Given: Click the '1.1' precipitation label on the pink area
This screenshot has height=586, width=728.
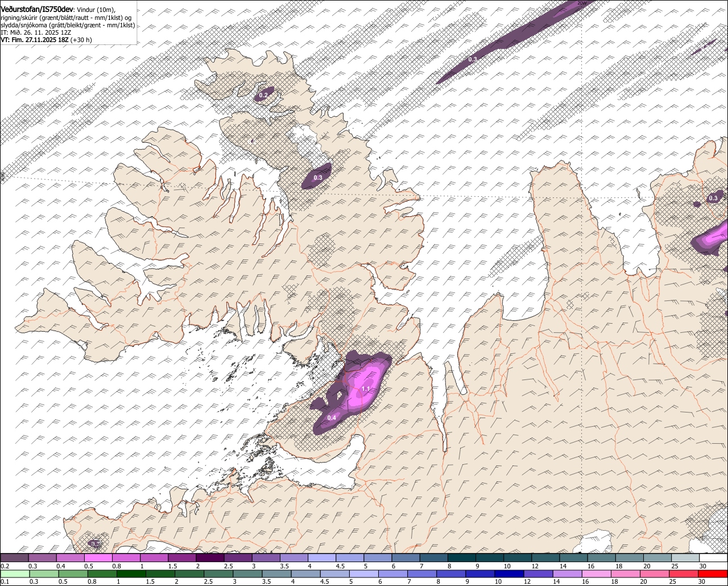Looking at the screenshot, I should tap(366, 389).
